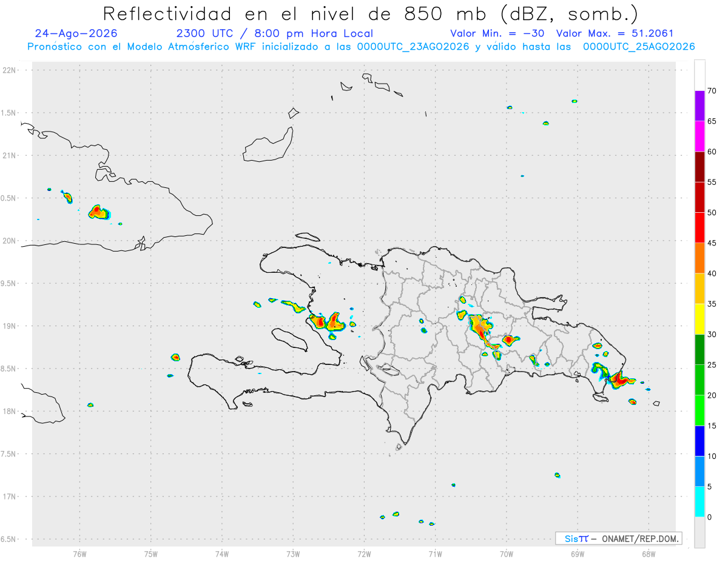
Task: Click the latitude label "19N"
Action: click(8, 326)
